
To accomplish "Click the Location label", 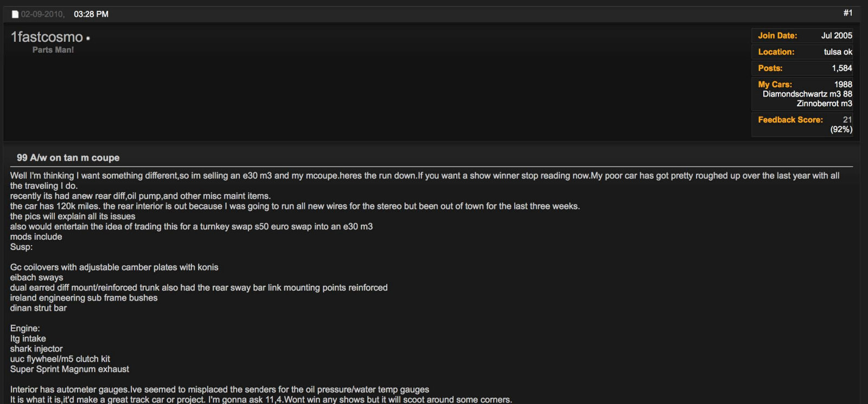I will point(776,52).
